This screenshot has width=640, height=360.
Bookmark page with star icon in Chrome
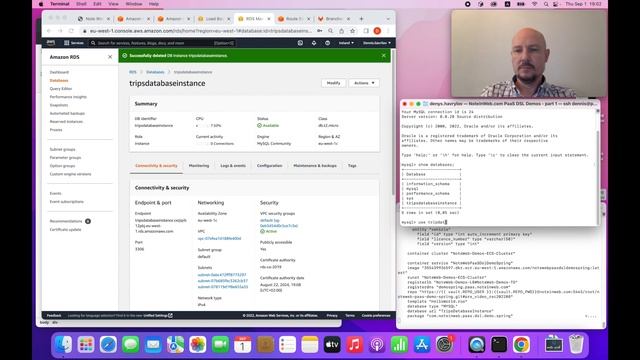pos(353,31)
